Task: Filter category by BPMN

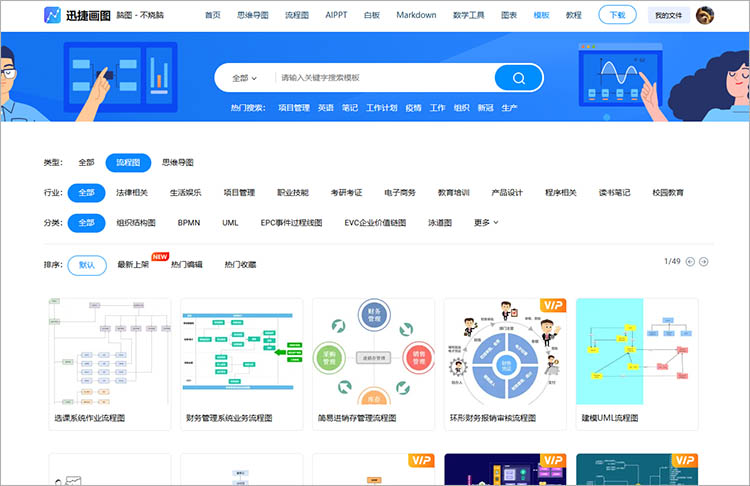Action: (x=189, y=223)
